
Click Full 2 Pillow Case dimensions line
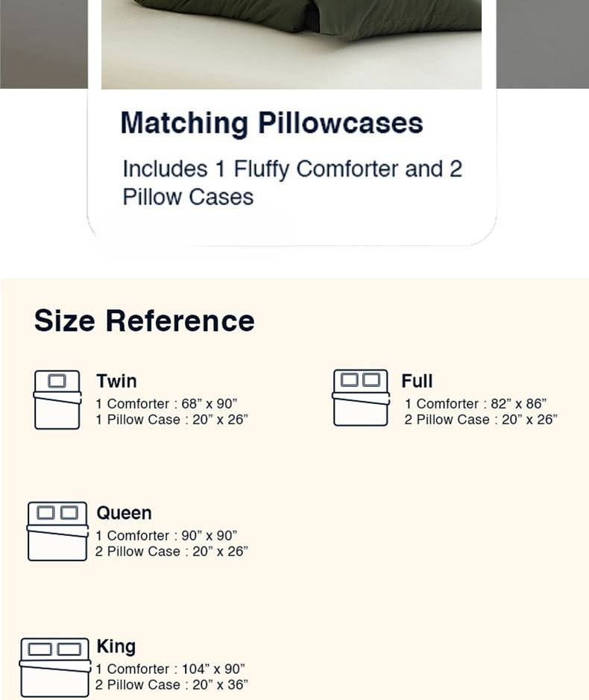(x=480, y=419)
